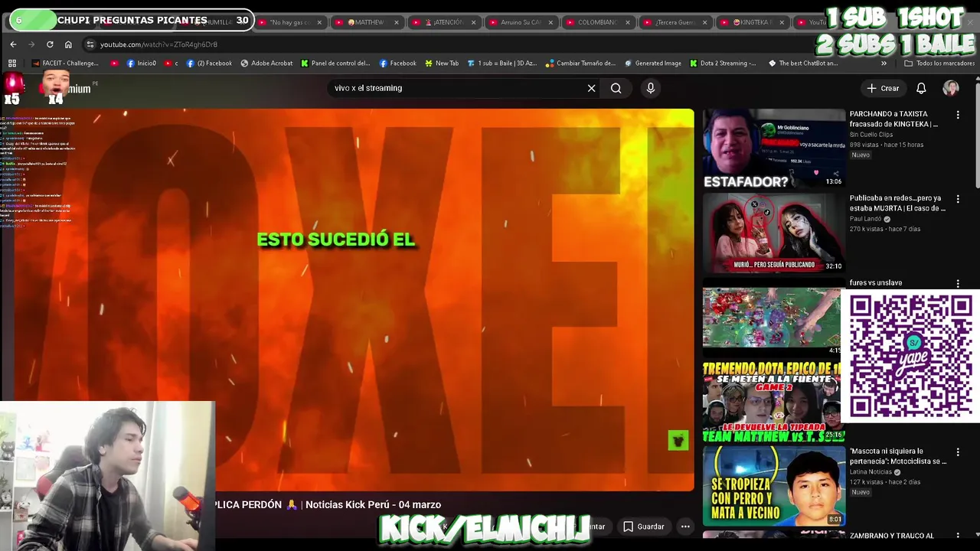Open PARCHANDO a TAXISTA video title

(x=893, y=119)
